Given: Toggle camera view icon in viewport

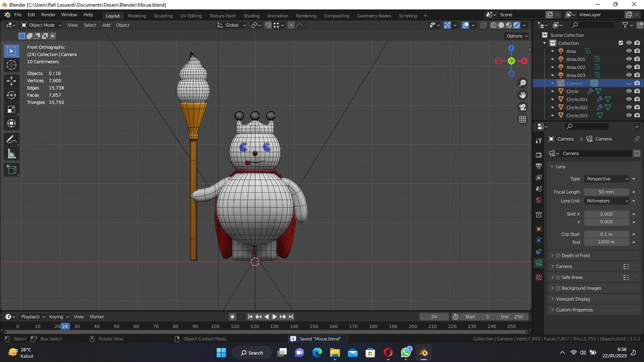Looking at the screenshot, I should (x=523, y=107).
